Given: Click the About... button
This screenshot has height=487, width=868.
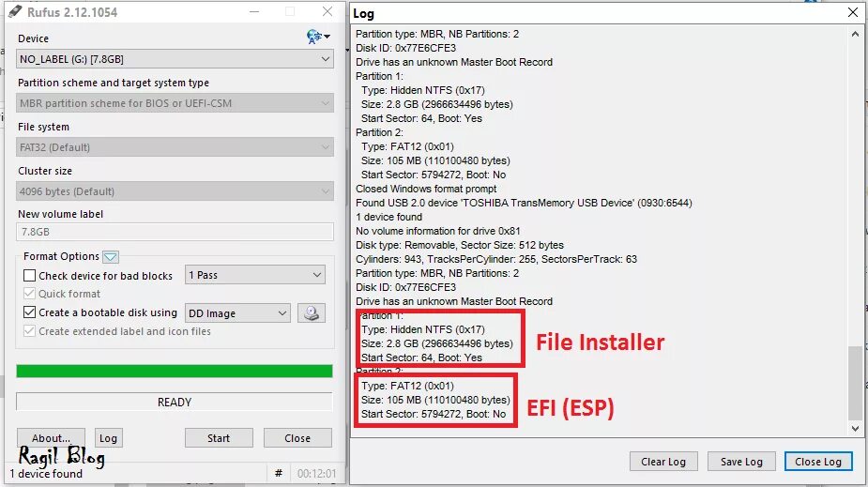Looking at the screenshot, I should click(x=51, y=438).
